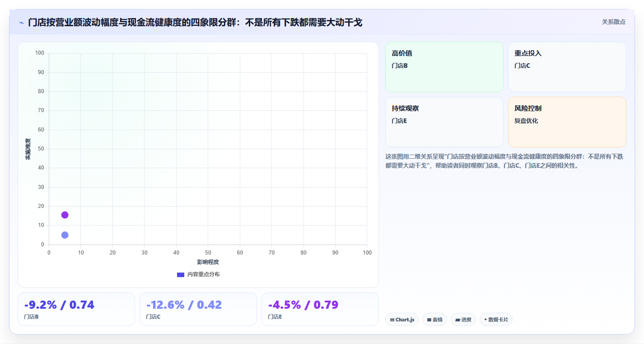Click the 门店E label under the third metric
644x344 pixels.
point(275,317)
